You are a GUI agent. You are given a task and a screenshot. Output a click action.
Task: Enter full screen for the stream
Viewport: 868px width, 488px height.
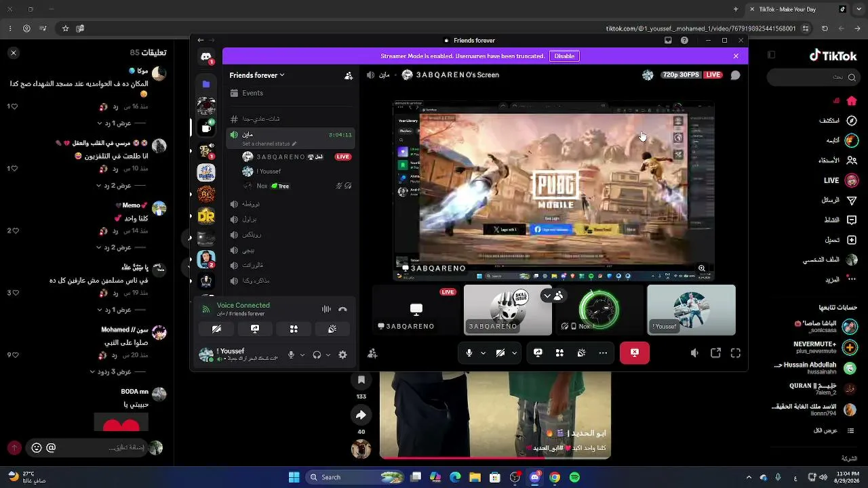[736, 353]
